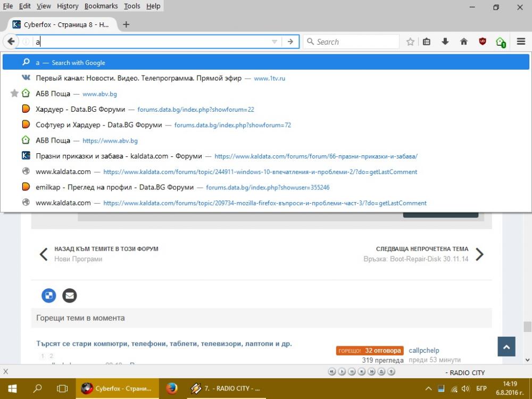
Task: Click the previous track media button
Action: [332, 371]
